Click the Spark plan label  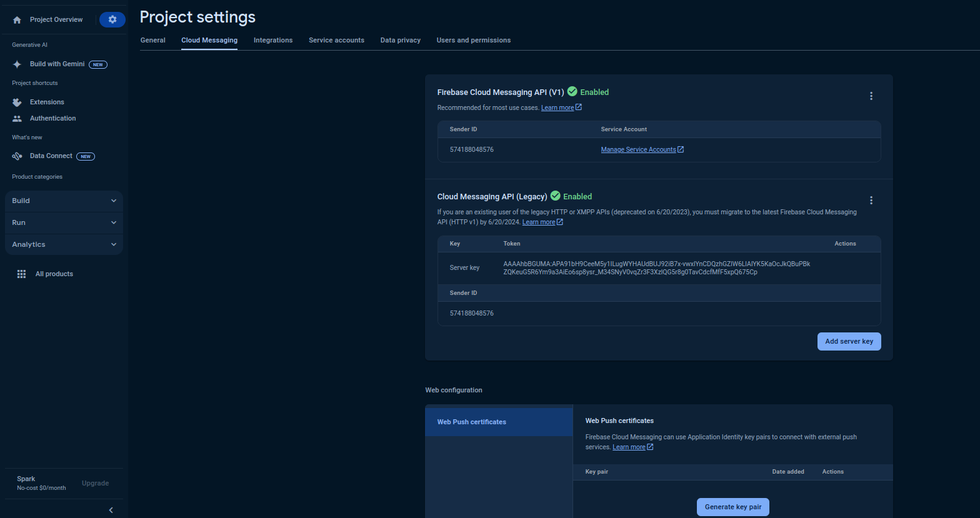coord(26,479)
